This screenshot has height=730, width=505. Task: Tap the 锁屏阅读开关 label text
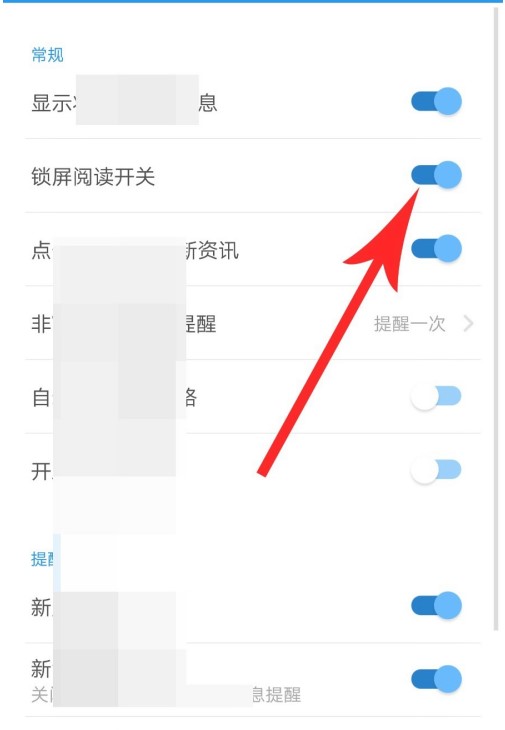pyautogui.click(x=93, y=177)
